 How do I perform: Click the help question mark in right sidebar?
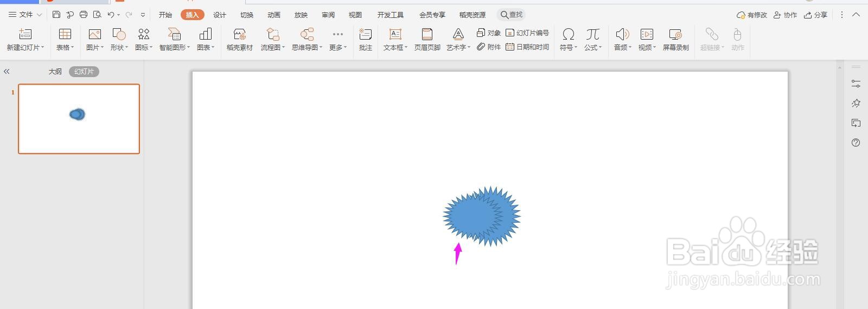pyautogui.click(x=856, y=143)
